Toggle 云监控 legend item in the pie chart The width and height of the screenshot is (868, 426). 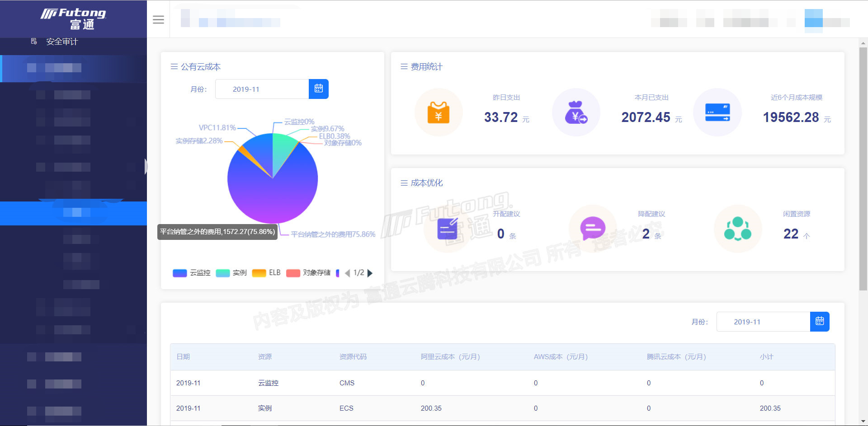click(x=191, y=273)
